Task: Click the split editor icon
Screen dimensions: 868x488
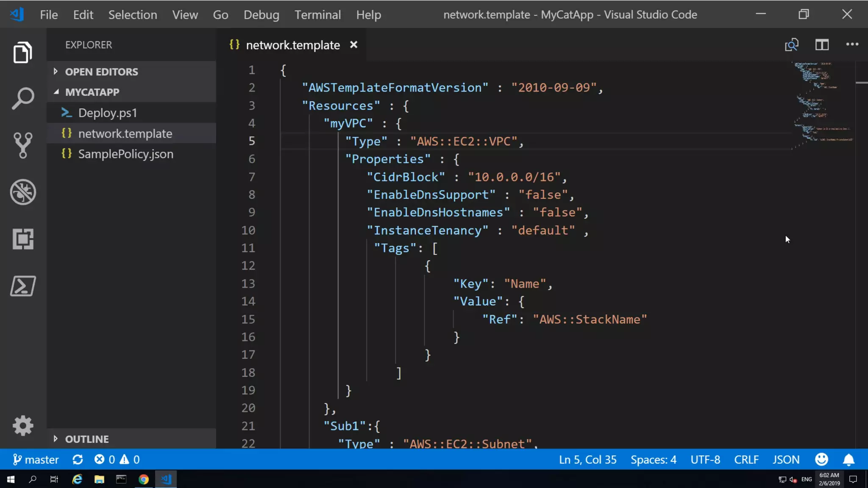Action: click(822, 44)
